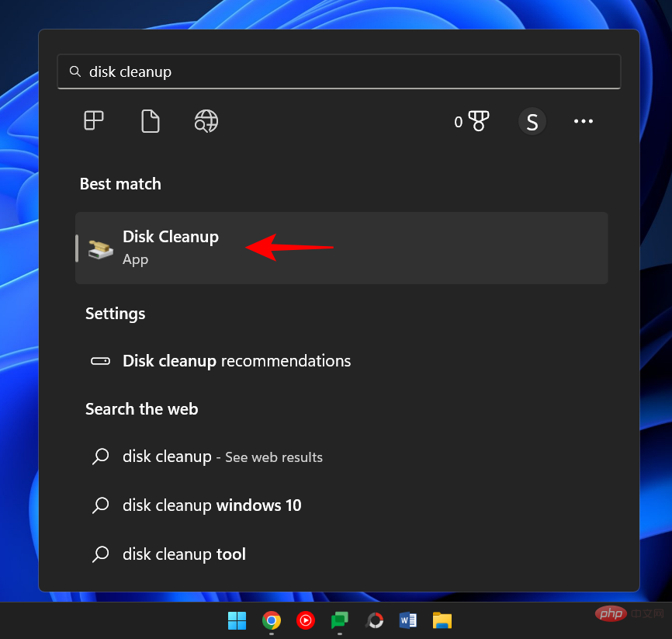Open the Disk Cleanup app icon
Screen dimensions: 672x639
[99, 248]
